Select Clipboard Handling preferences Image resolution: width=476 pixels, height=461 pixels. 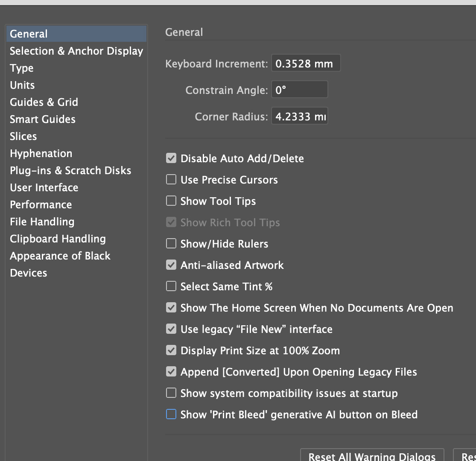58,239
